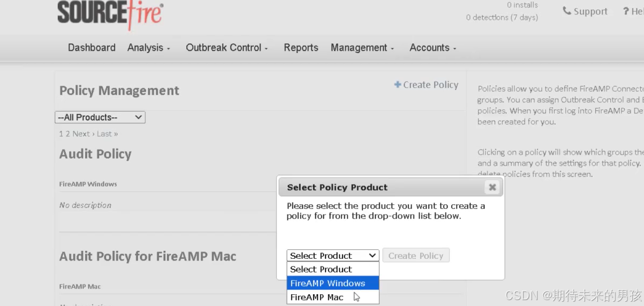Expand the Outbreak Control menu
The image size is (644, 306).
click(x=227, y=48)
